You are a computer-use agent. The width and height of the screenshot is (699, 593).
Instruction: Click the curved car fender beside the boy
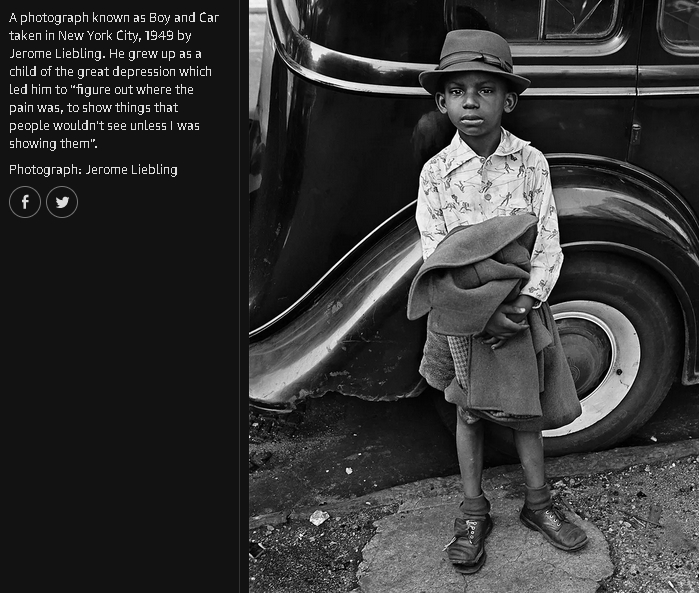coord(334,312)
